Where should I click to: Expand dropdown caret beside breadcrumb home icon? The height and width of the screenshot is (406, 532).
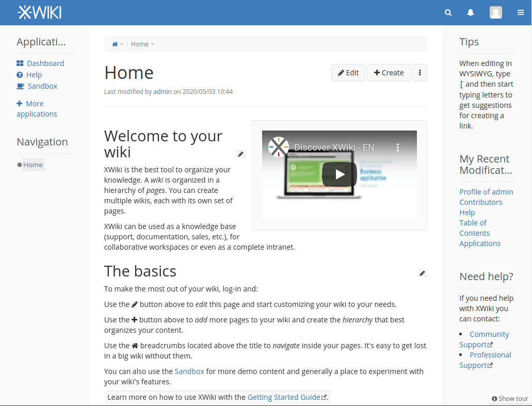(x=122, y=44)
